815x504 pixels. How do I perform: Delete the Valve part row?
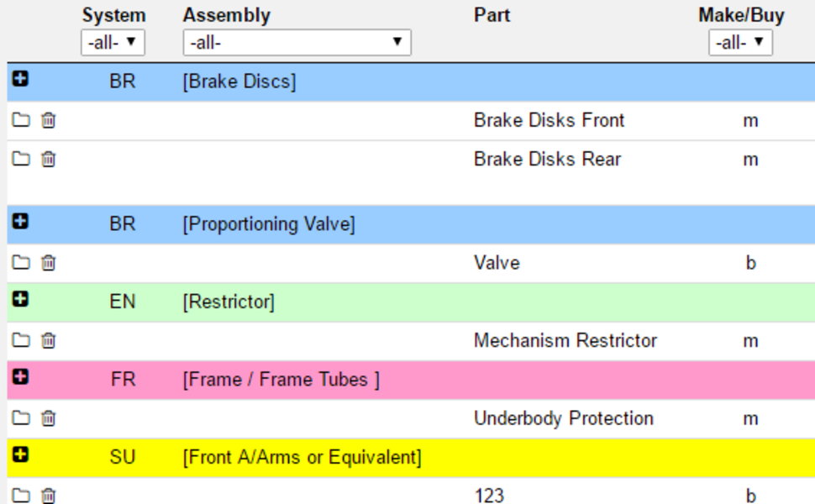pyautogui.click(x=49, y=263)
